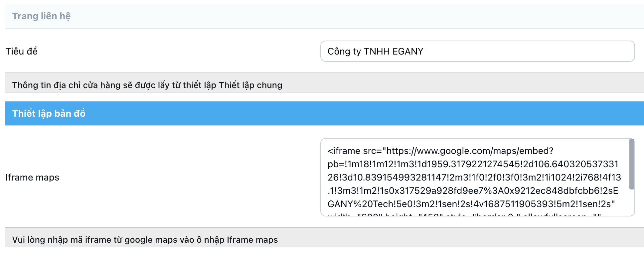Click the "Iframe maps" field label
Screen dimensions: 644x256
click(x=32, y=178)
